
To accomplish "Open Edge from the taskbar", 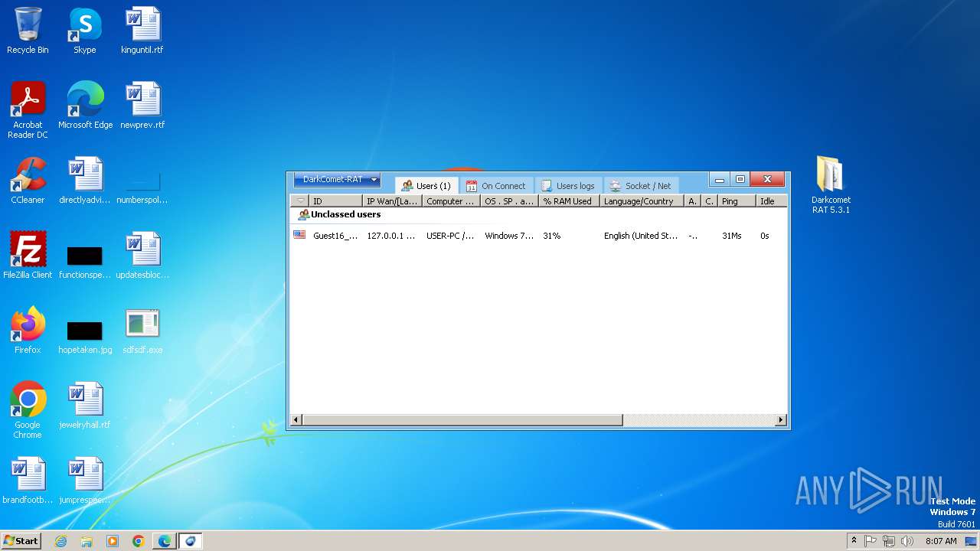I will [165, 541].
